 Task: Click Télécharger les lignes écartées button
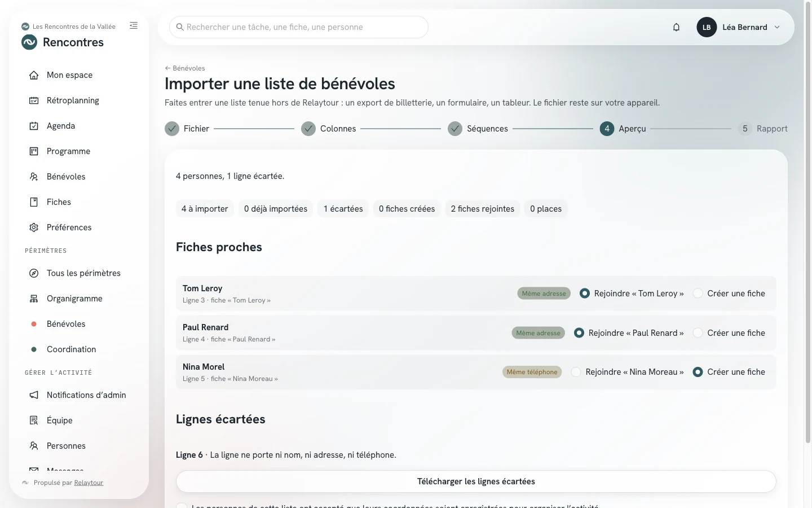476,481
